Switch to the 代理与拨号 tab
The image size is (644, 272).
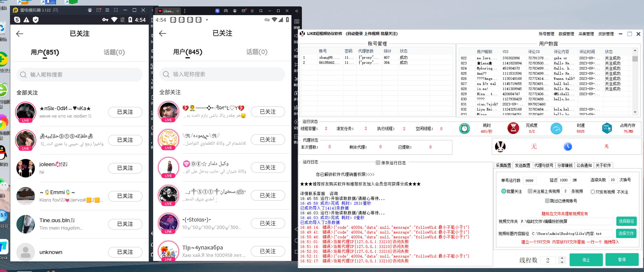pos(544,165)
